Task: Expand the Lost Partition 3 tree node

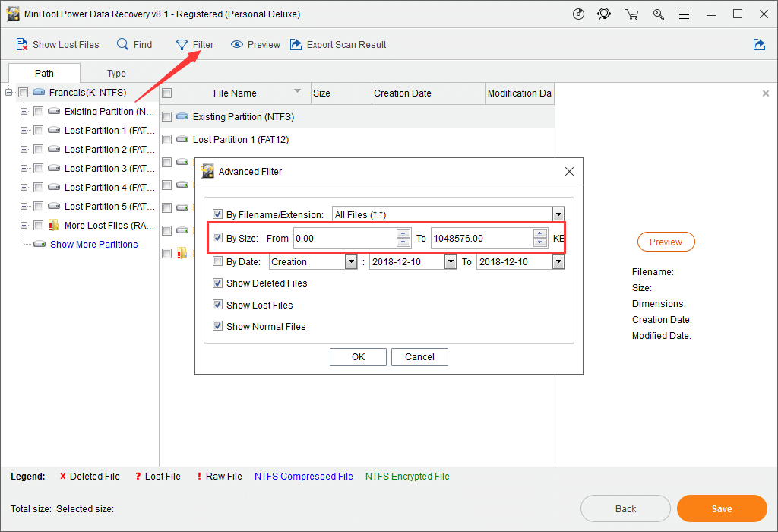Action: click(24, 168)
